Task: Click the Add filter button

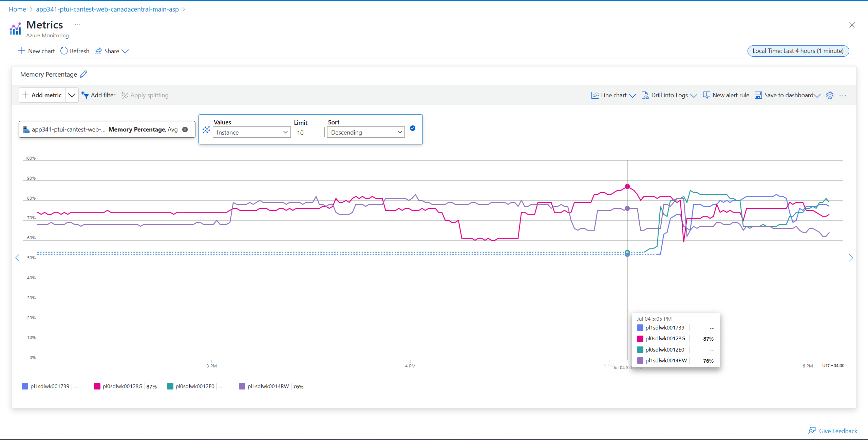Action: (x=98, y=95)
